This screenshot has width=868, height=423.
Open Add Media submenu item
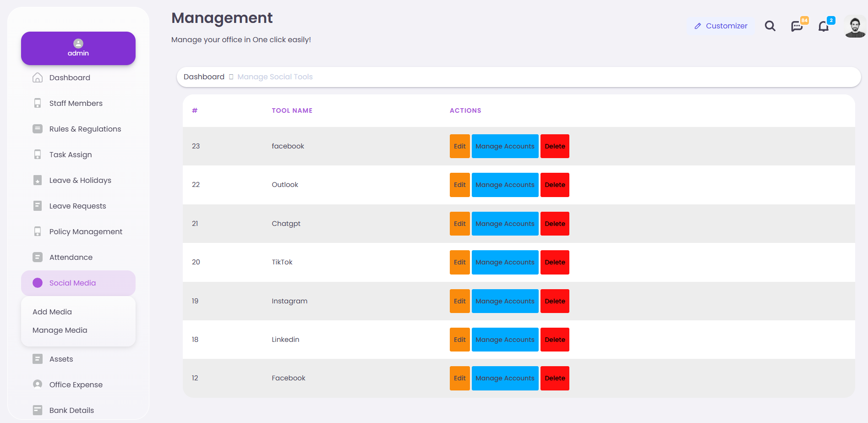[x=52, y=312]
